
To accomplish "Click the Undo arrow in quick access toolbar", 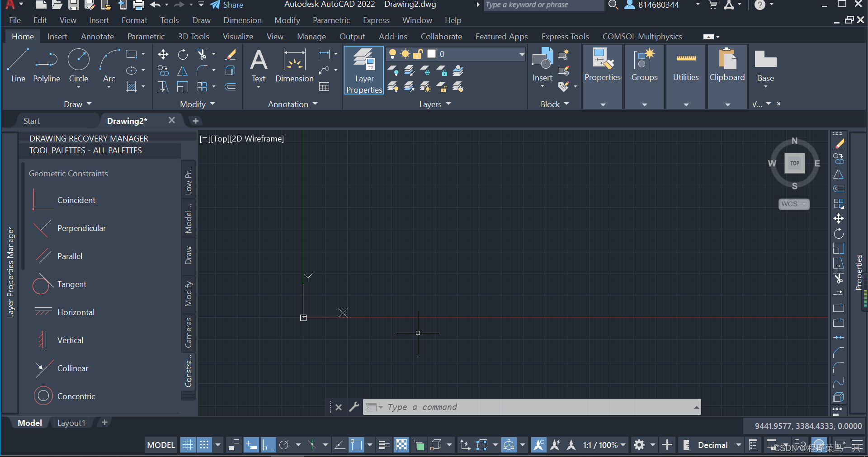I will point(155,5).
